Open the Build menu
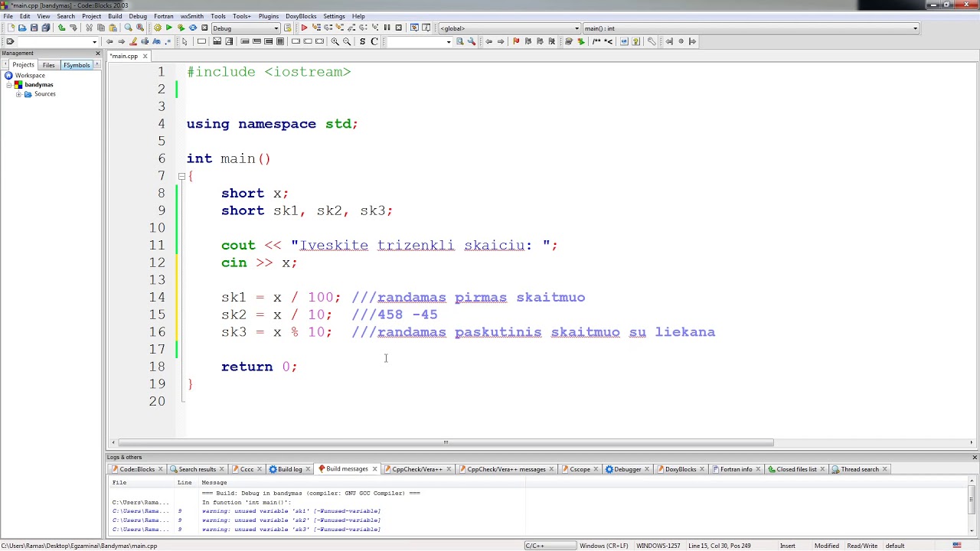The width and height of the screenshot is (980, 551). coord(115,16)
